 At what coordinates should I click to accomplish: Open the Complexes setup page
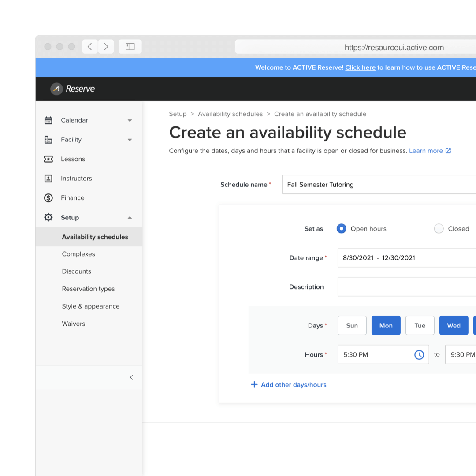tap(78, 254)
